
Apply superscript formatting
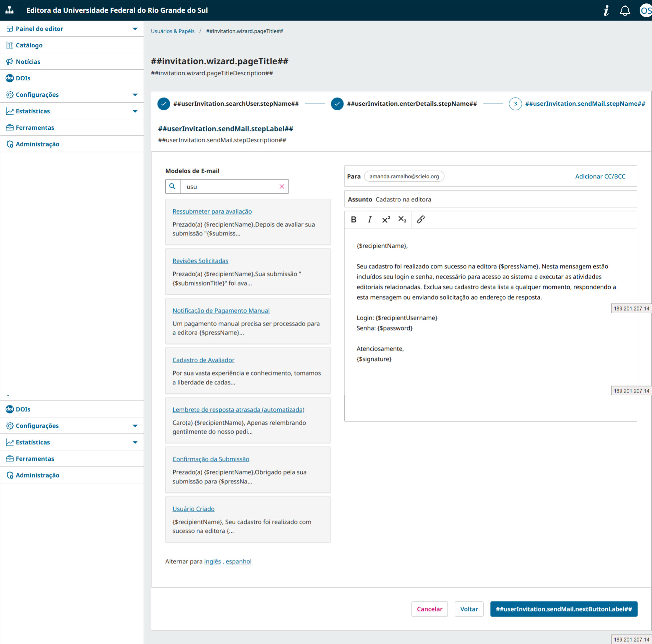point(386,219)
